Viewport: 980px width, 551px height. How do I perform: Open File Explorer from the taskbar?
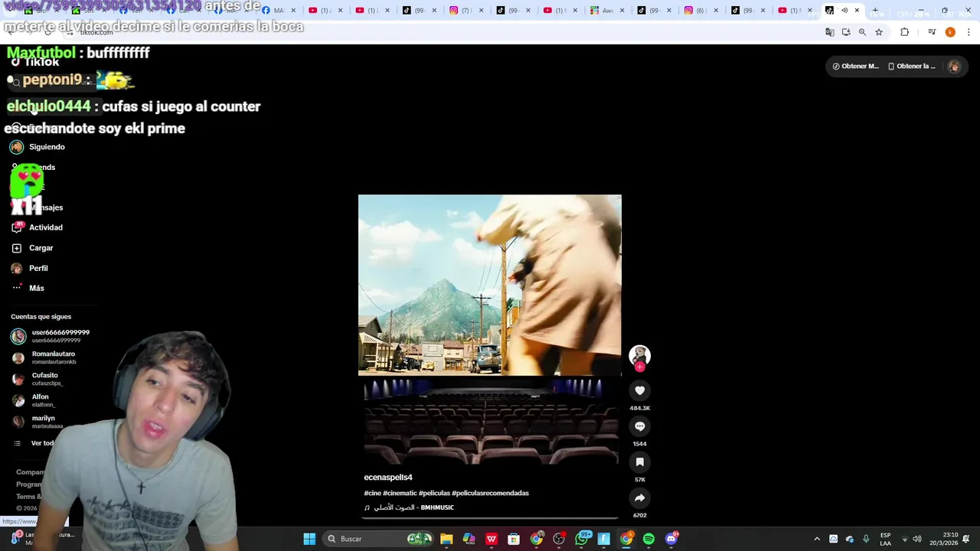(446, 539)
